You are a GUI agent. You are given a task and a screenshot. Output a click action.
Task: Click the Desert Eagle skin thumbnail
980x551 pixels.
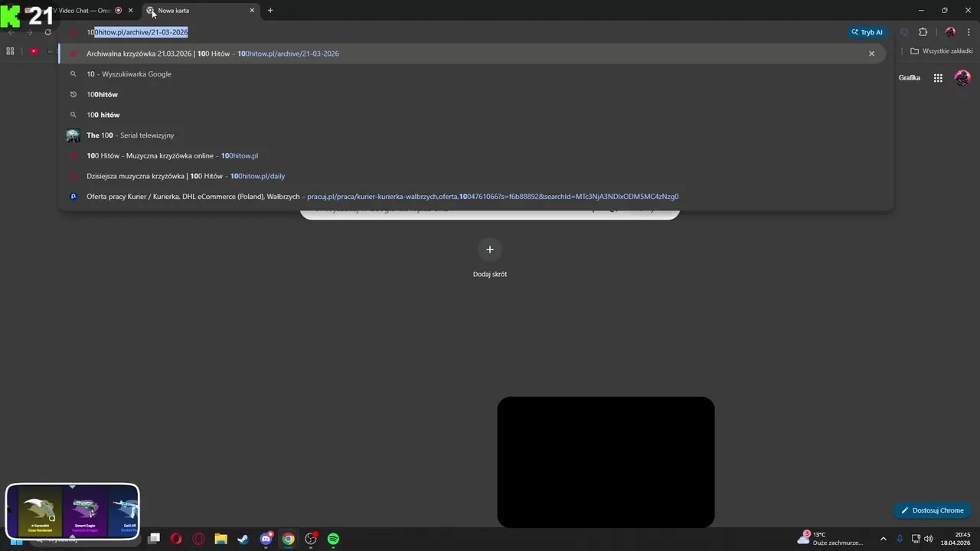point(85,511)
